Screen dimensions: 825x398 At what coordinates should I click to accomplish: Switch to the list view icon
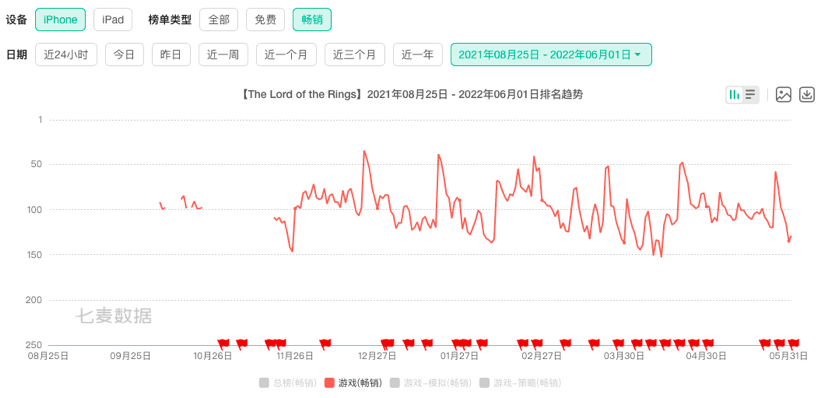click(750, 95)
